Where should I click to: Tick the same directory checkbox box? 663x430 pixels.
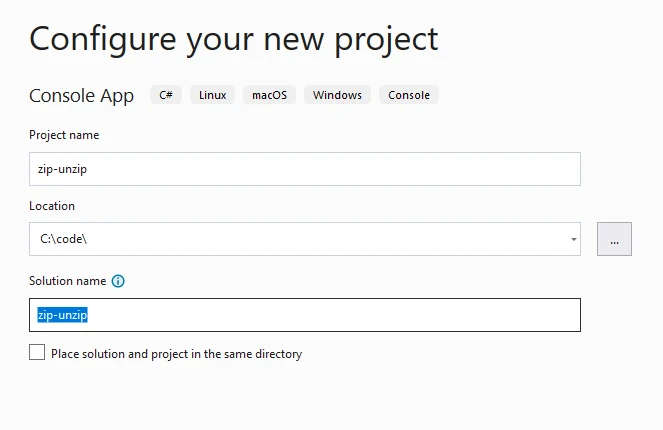[37, 353]
